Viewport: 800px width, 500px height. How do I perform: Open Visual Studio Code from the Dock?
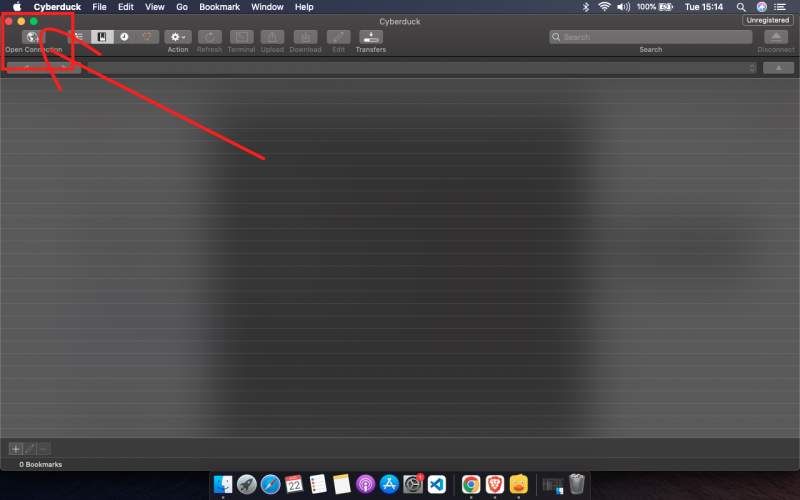click(436, 485)
